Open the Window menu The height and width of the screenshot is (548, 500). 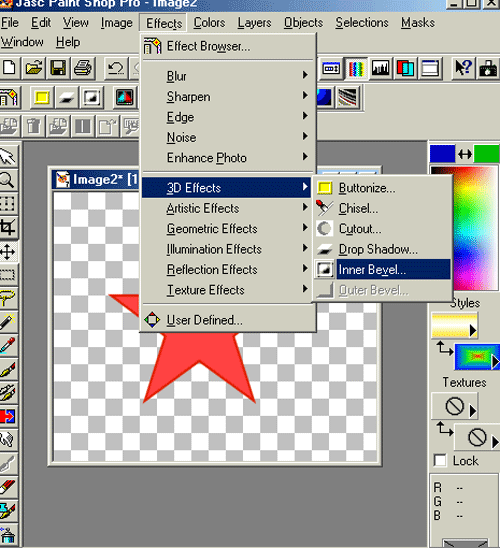[x=22, y=42]
